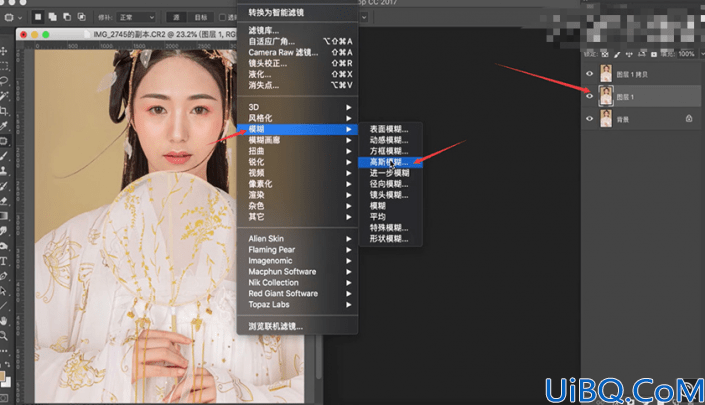Click Lock position icon in Layers panel
The image size is (705, 405).
point(629,54)
